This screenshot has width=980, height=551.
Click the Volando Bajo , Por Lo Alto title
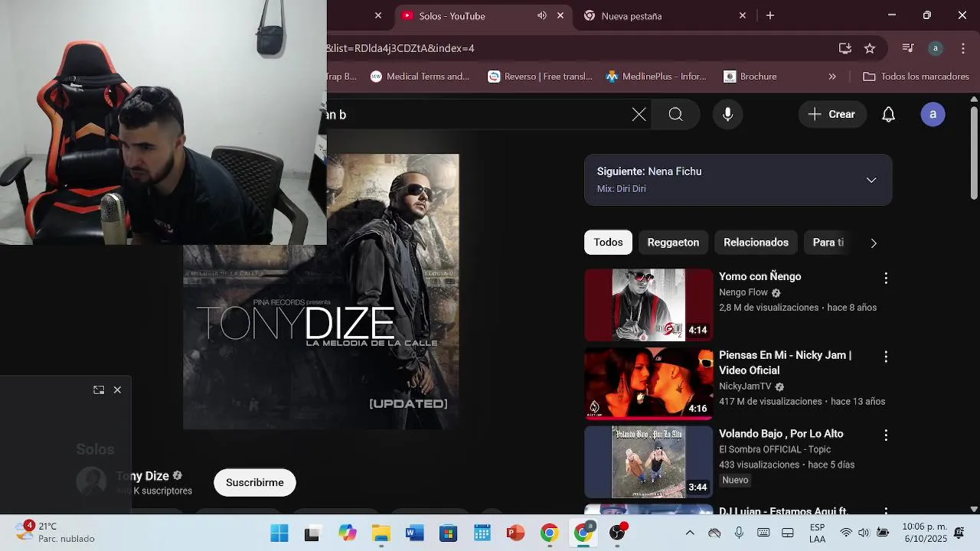tap(781, 434)
